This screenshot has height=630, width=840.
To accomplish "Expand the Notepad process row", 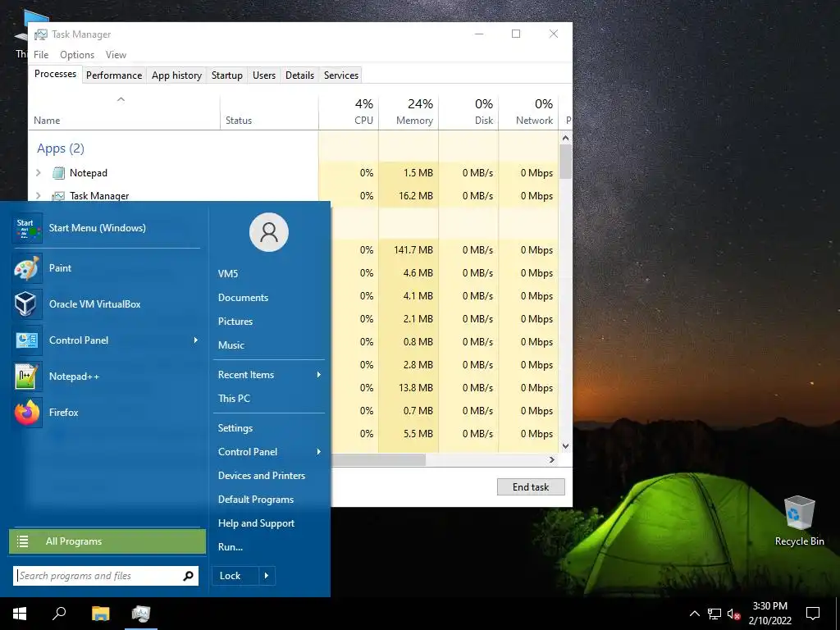I will 39,173.
